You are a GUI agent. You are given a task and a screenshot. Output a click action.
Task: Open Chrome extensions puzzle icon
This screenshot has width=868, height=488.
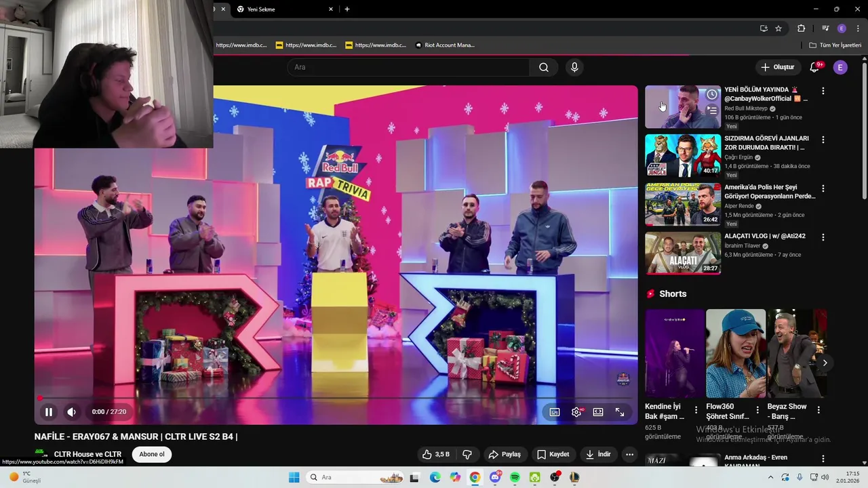point(801,28)
